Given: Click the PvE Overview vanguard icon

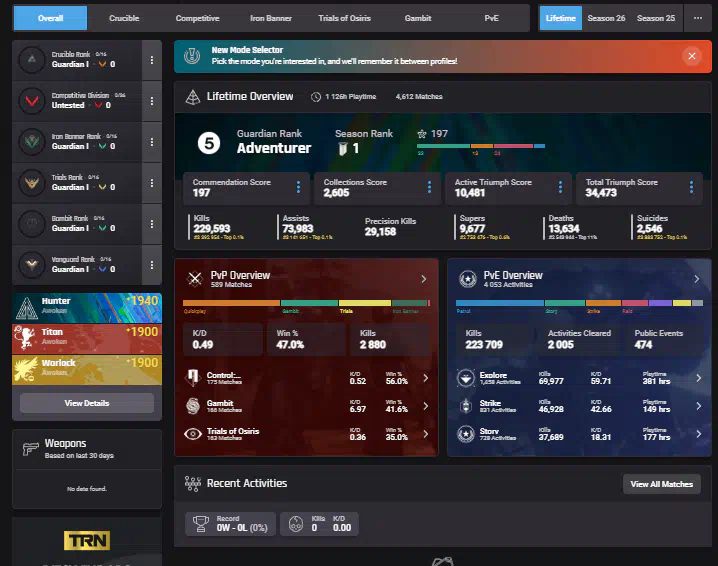Looking at the screenshot, I should (468, 278).
